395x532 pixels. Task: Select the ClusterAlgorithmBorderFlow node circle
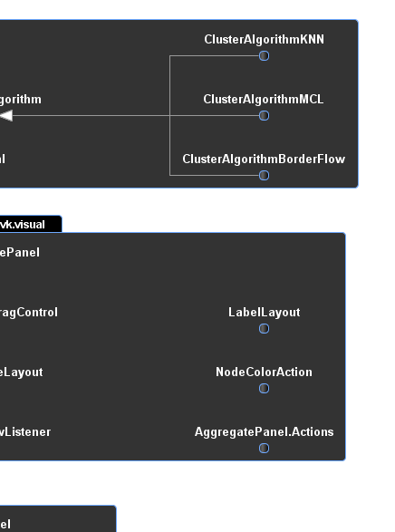click(x=265, y=176)
